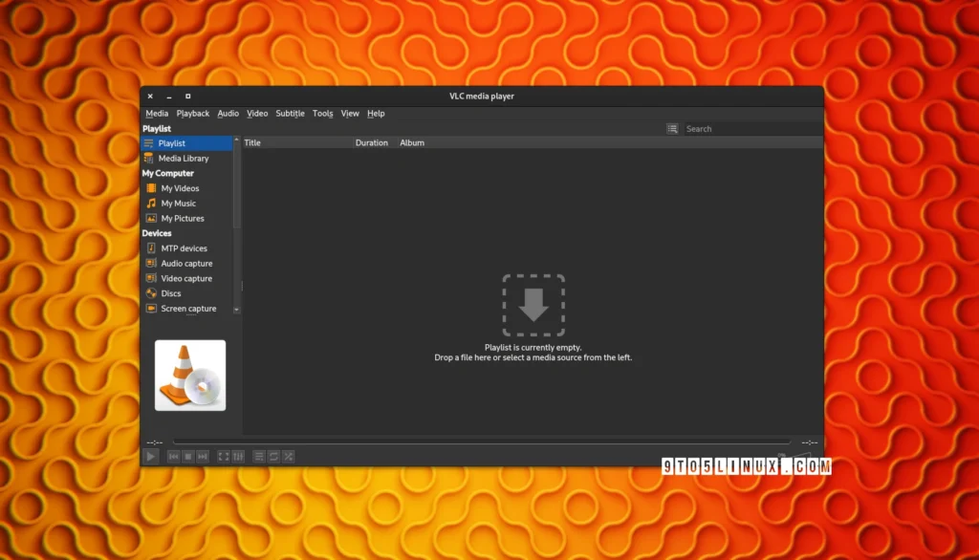Open the Help menu
979x560 pixels.
pyautogui.click(x=376, y=114)
